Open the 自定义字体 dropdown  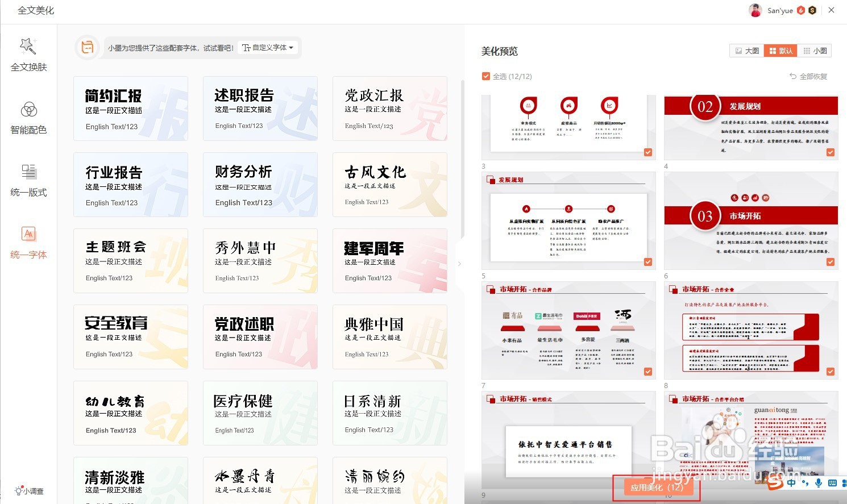click(x=268, y=48)
